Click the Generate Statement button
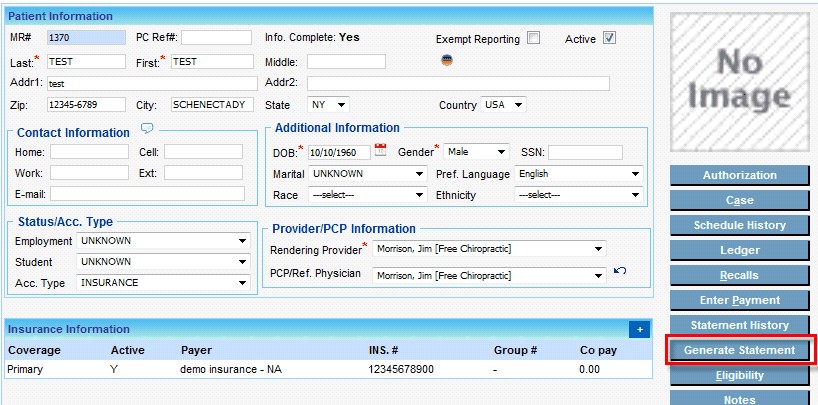Screen dimensions: 818x405 [x=739, y=350]
